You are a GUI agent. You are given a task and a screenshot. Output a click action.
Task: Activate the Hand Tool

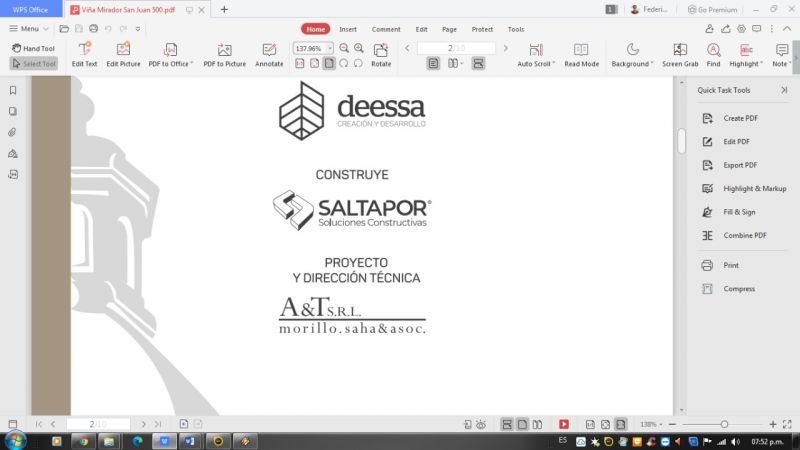click(33, 48)
